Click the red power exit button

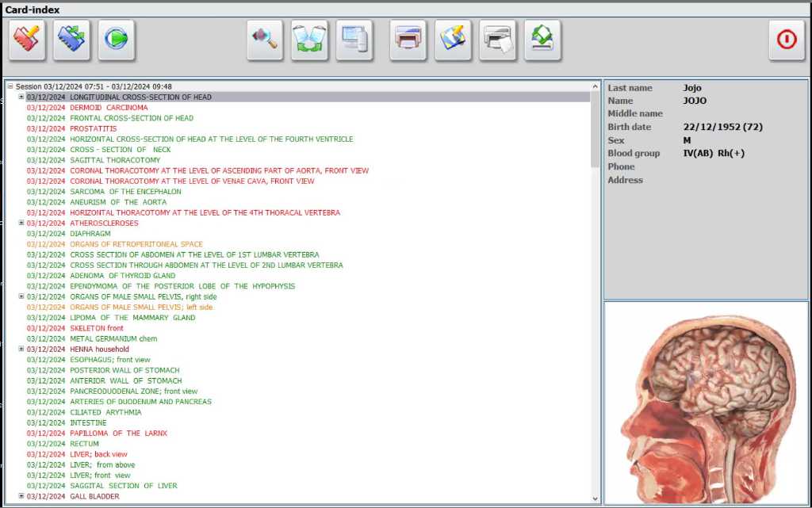pos(787,40)
